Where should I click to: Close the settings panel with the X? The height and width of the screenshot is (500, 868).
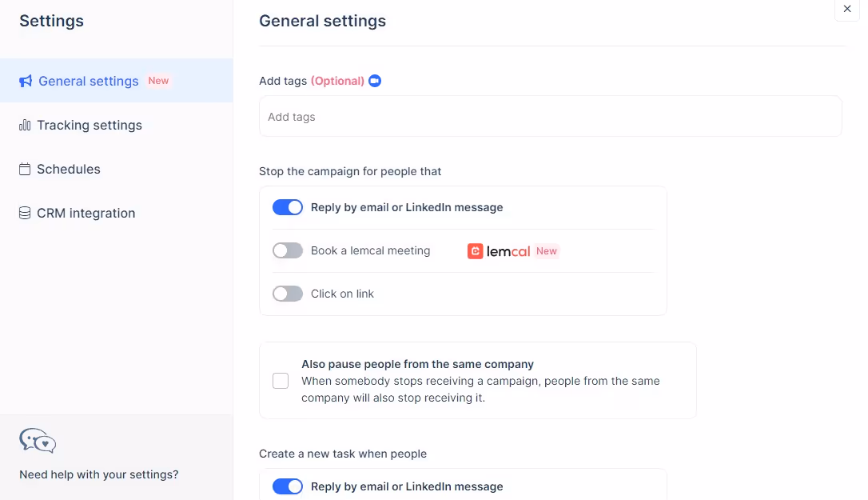coord(846,10)
